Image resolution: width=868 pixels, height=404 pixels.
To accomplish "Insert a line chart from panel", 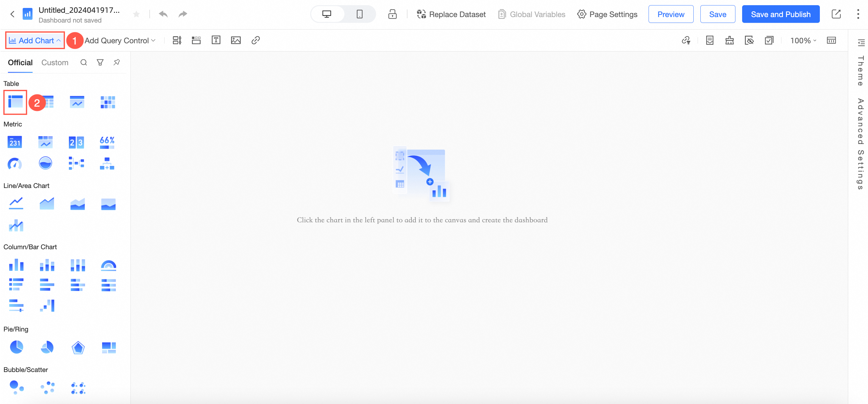I will [16, 203].
